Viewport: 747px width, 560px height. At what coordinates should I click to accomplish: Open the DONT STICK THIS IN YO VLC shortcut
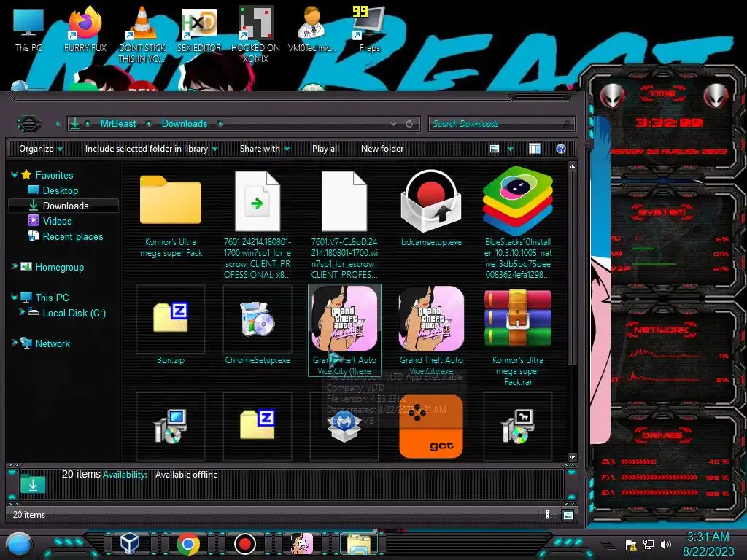[142, 35]
